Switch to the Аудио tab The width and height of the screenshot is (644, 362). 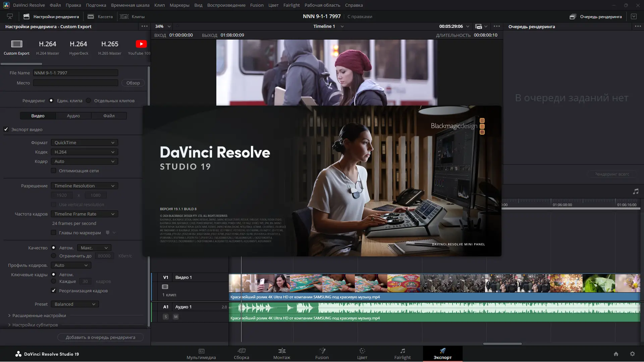(73, 116)
